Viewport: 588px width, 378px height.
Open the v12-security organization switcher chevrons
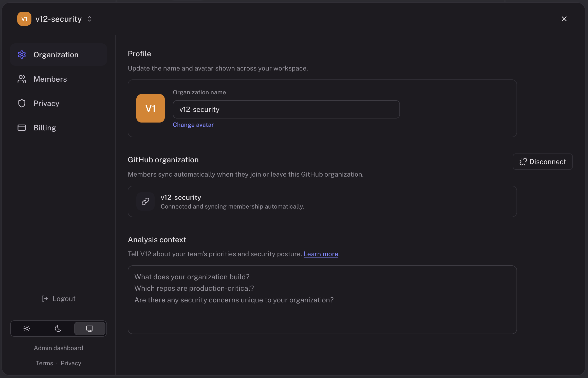(x=89, y=19)
